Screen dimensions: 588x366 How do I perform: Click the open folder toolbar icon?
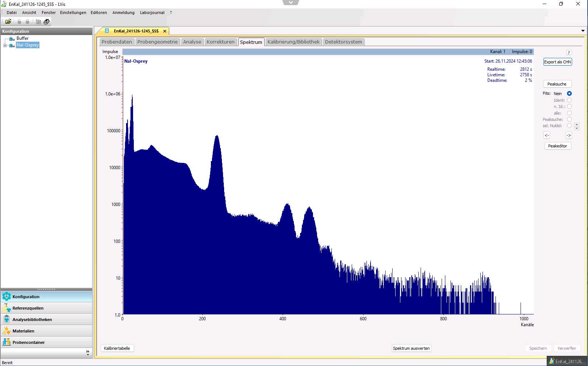click(8, 22)
